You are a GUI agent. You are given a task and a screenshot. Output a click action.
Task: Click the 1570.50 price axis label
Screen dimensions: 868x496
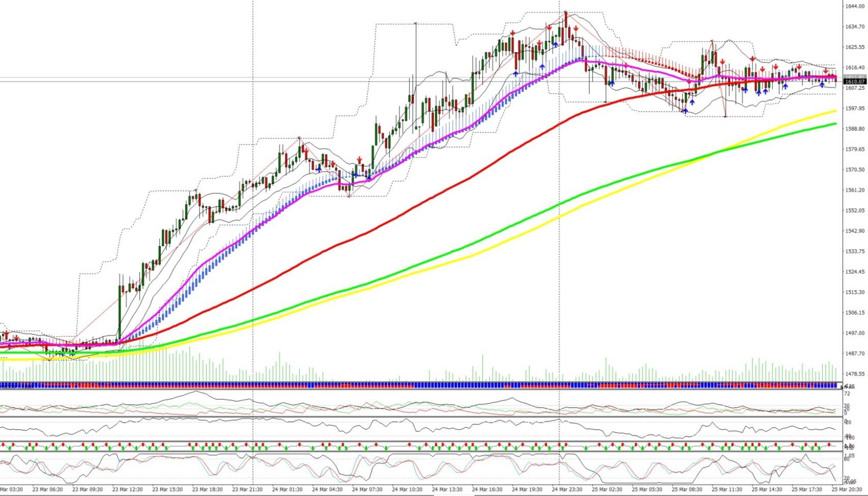click(x=855, y=170)
